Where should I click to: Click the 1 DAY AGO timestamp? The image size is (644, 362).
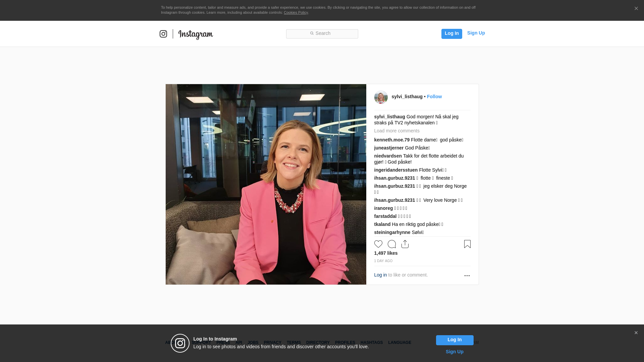click(383, 261)
